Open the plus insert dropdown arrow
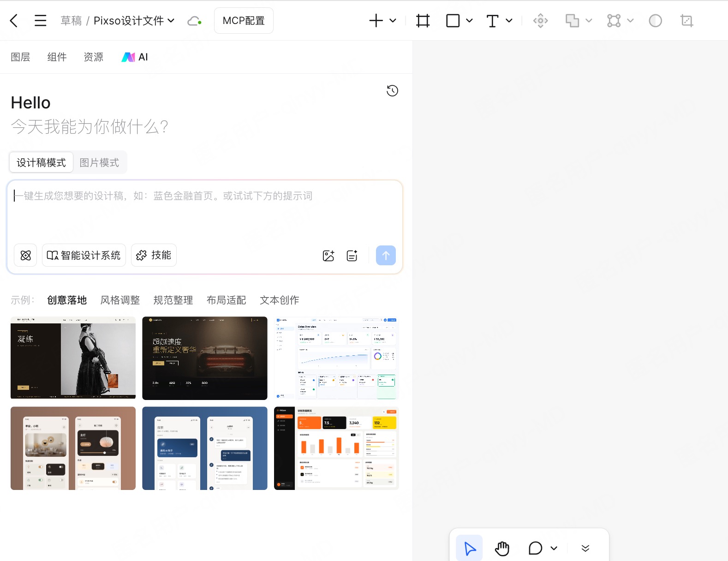The width and height of the screenshot is (728, 561). coord(393,21)
